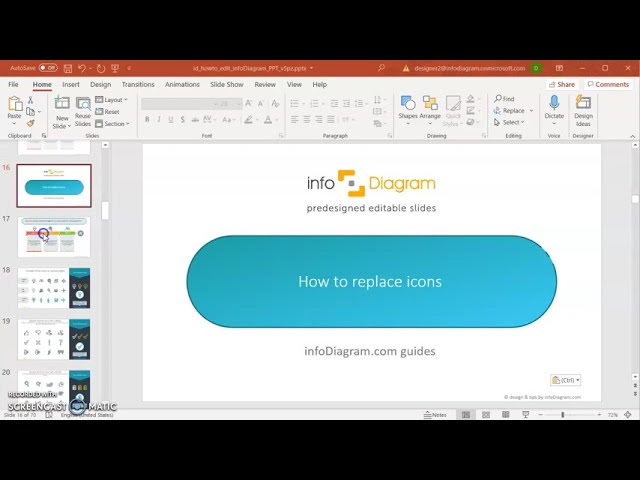
Task: Start presentation from beginning icon
Action: coord(115,68)
